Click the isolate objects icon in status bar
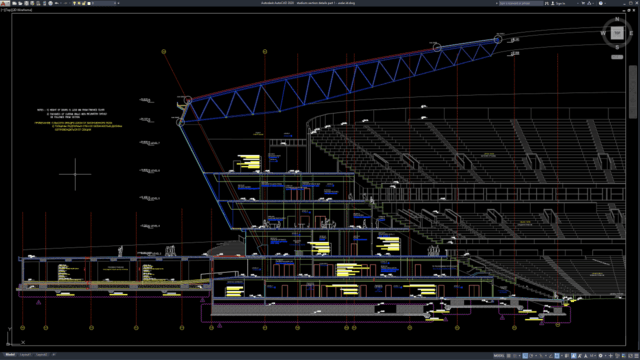The height and width of the screenshot is (360, 640). [x=617, y=356]
